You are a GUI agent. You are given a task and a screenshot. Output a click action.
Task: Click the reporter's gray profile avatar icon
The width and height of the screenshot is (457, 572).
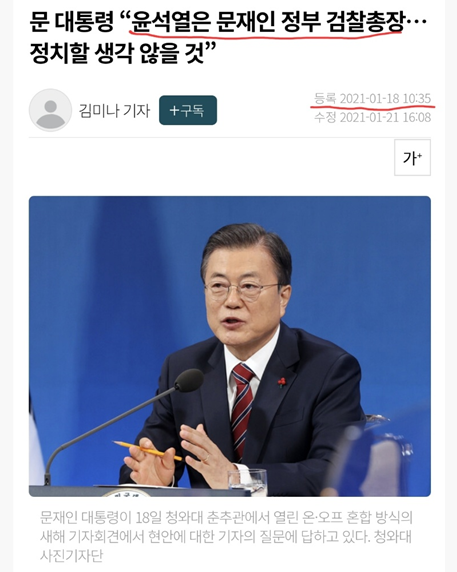click(x=50, y=110)
